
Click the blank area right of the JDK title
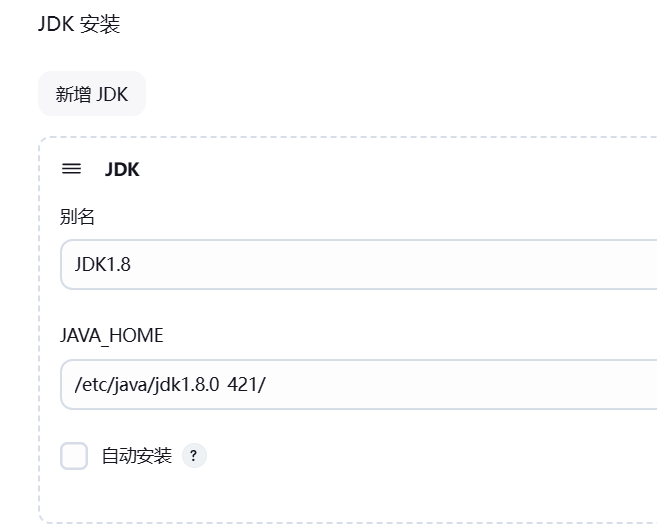pos(377,169)
